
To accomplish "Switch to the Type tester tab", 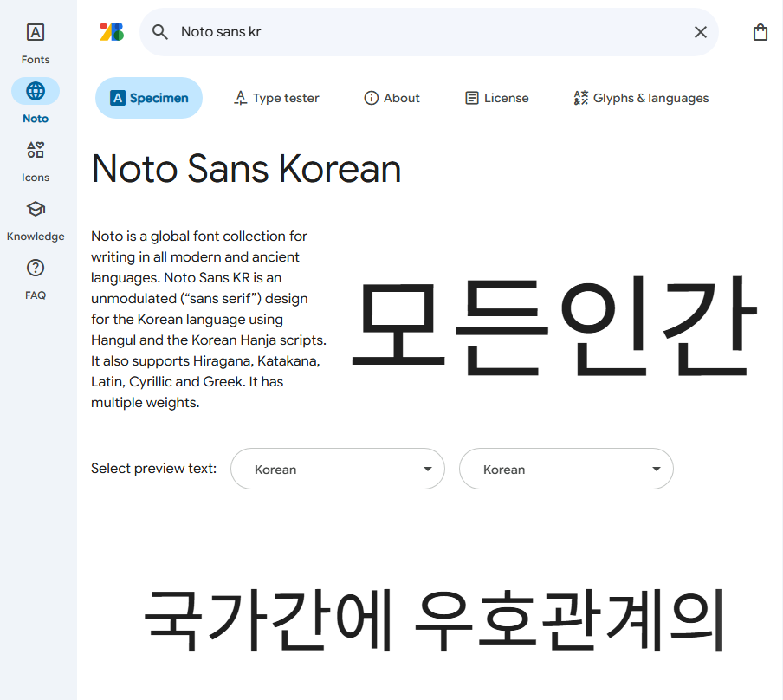I will [x=276, y=98].
